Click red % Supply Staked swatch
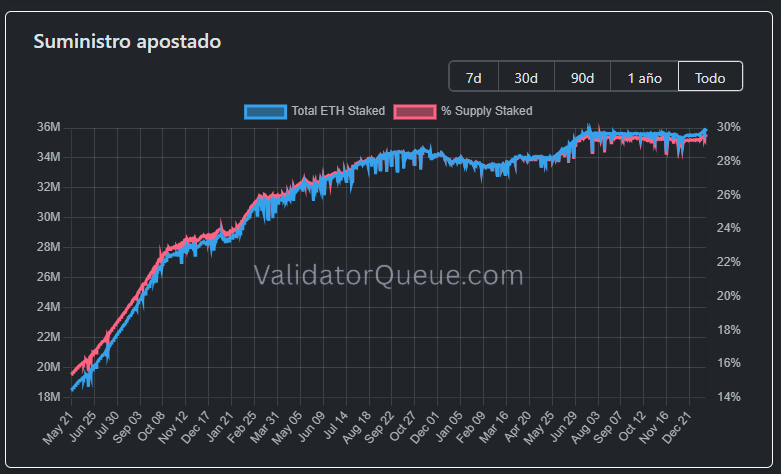 (415, 111)
